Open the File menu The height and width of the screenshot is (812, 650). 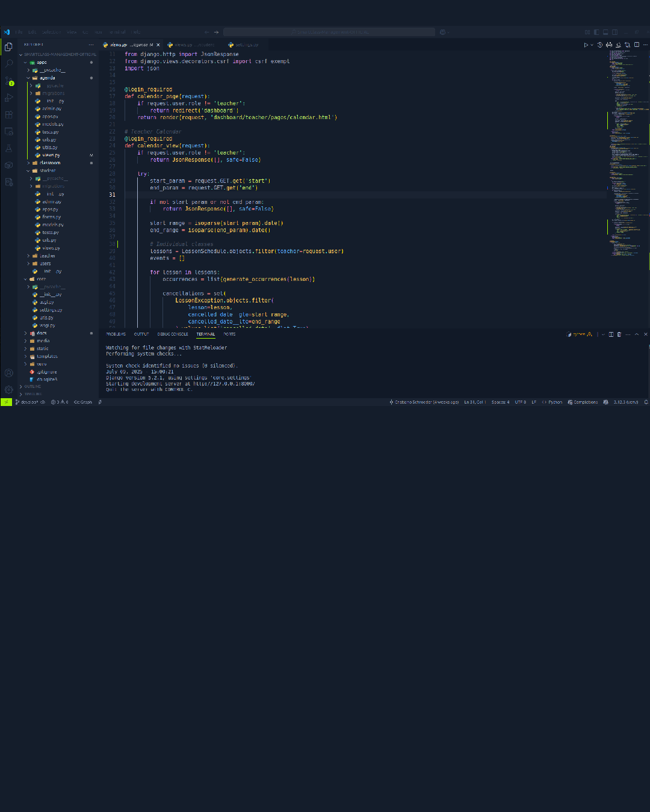[19, 32]
